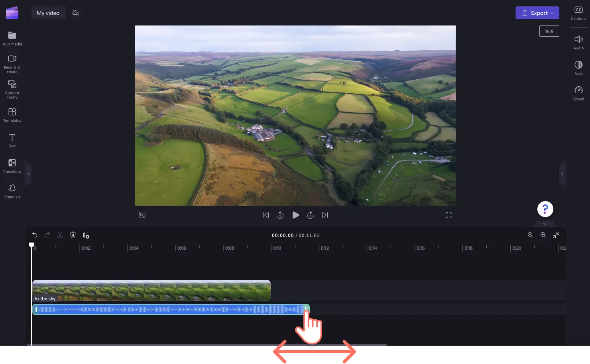Open Templates panel
Screen dimensions: 590x364
[x=12, y=115]
